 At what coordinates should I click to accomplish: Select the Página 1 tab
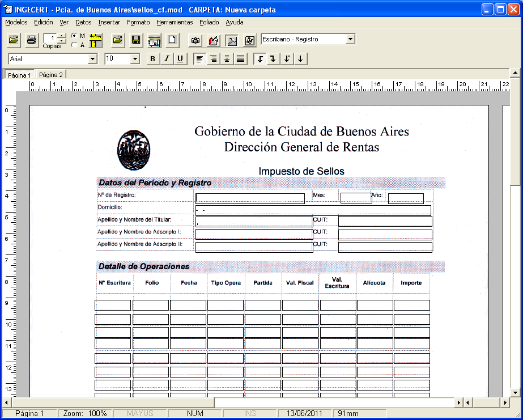click(x=19, y=75)
